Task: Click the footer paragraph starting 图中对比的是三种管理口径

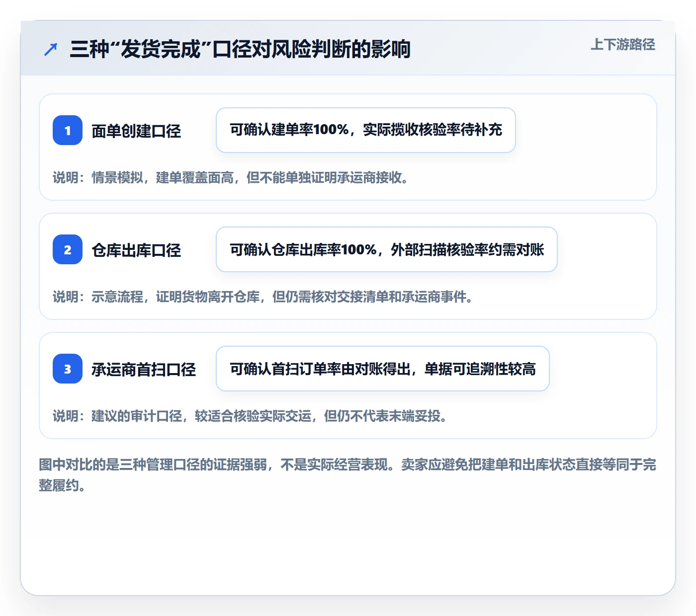Action: tap(348, 475)
